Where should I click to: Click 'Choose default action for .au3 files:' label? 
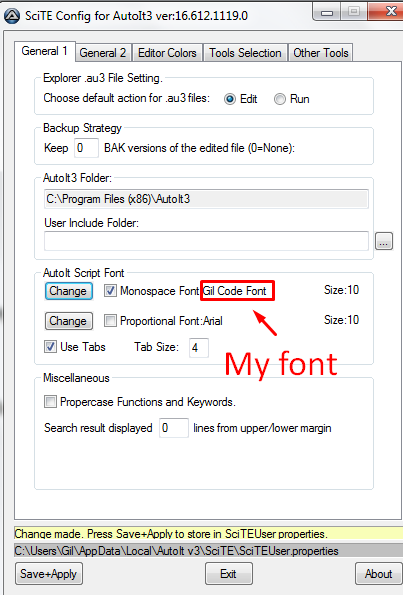pos(127,98)
